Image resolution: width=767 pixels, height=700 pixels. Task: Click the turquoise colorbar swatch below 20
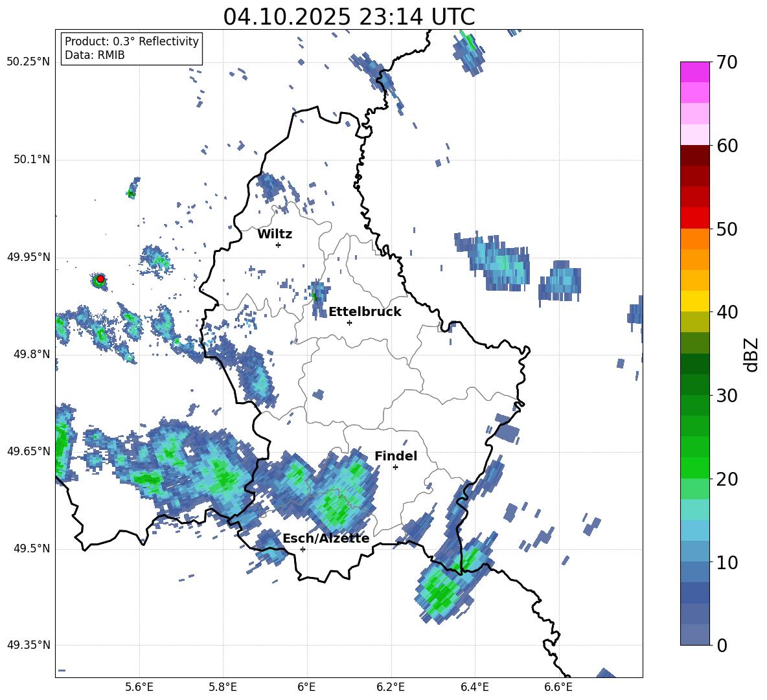(x=695, y=510)
